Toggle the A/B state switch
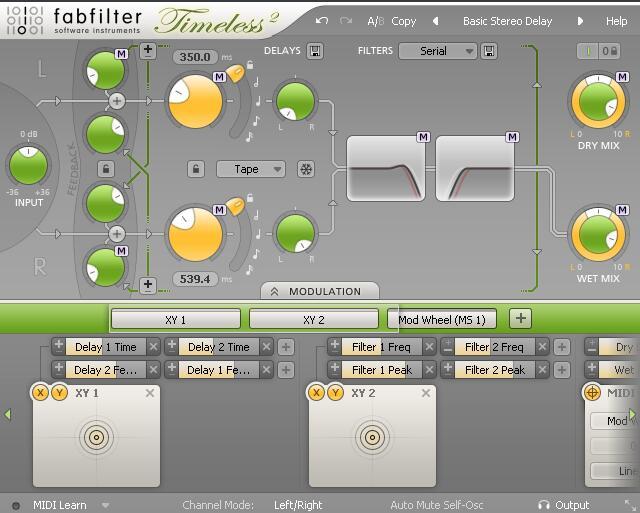The height and width of the screenshot is (513, 640). coord(376,21)
